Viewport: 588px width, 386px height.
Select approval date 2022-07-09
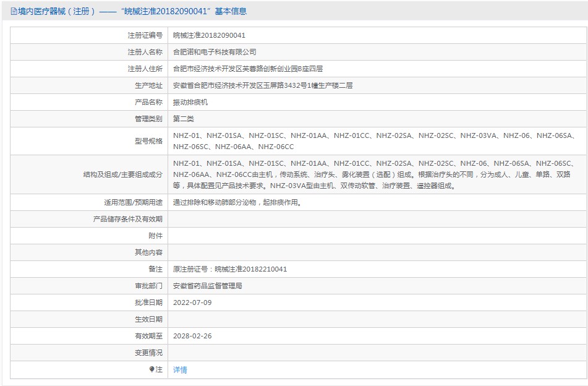point(192,302)
